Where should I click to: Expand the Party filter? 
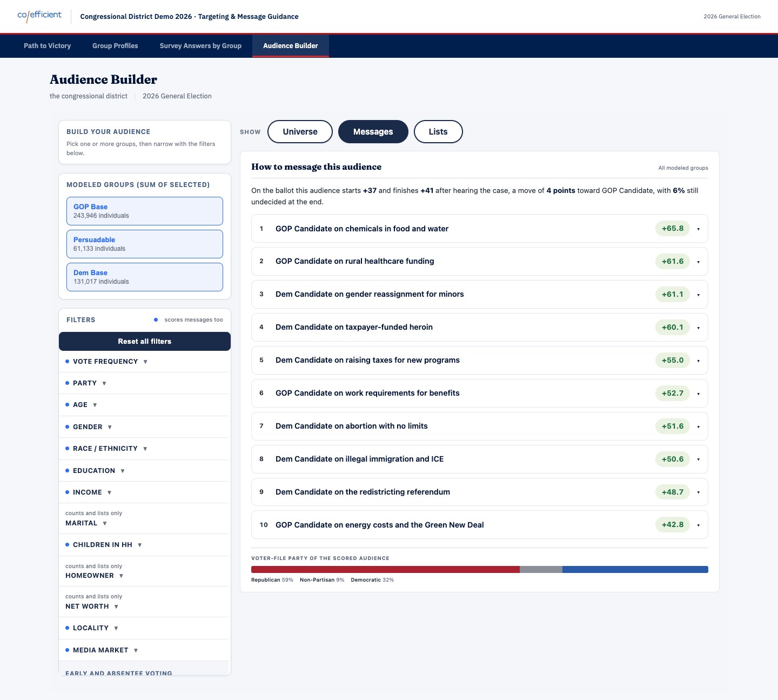[144, 383]
